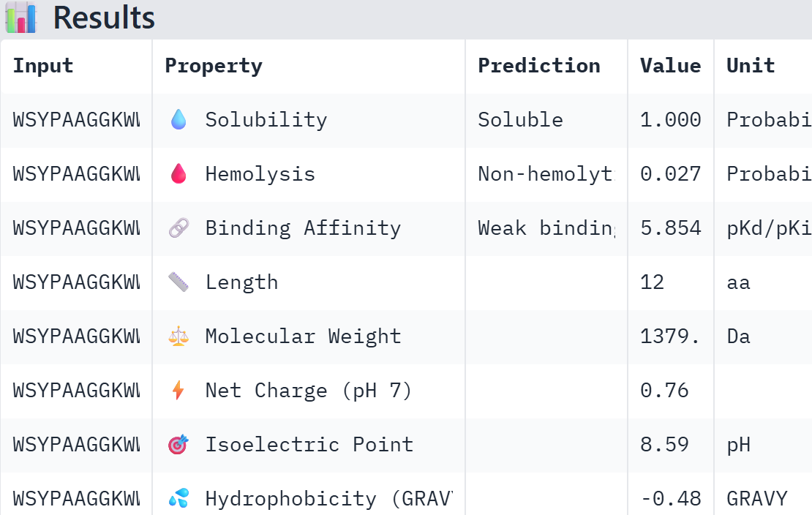Click the target icon for Isoelectric Point
812x515 pixels.
coord(178,445)
